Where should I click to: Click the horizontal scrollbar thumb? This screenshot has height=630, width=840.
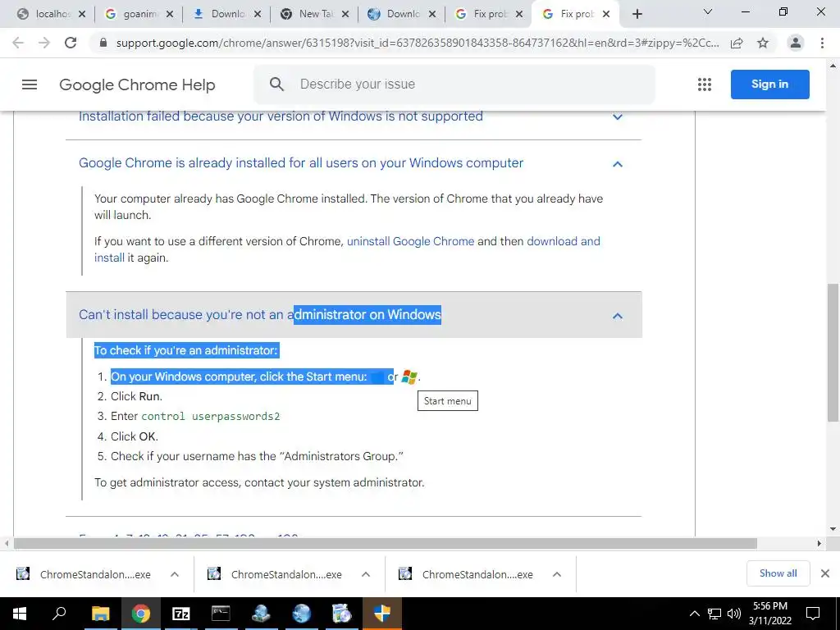[x=386, y=544]
